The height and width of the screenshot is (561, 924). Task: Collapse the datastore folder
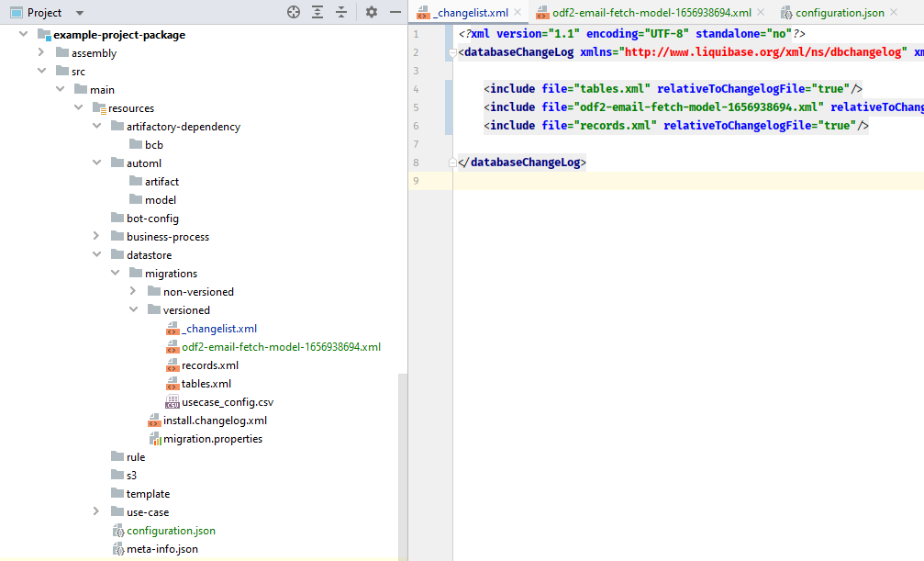pos(96,254)
